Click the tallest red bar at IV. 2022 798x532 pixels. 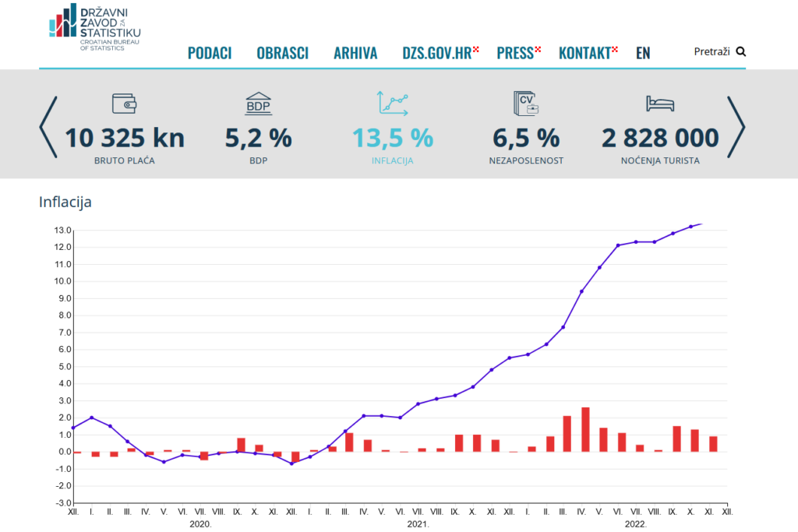[585, 429]
